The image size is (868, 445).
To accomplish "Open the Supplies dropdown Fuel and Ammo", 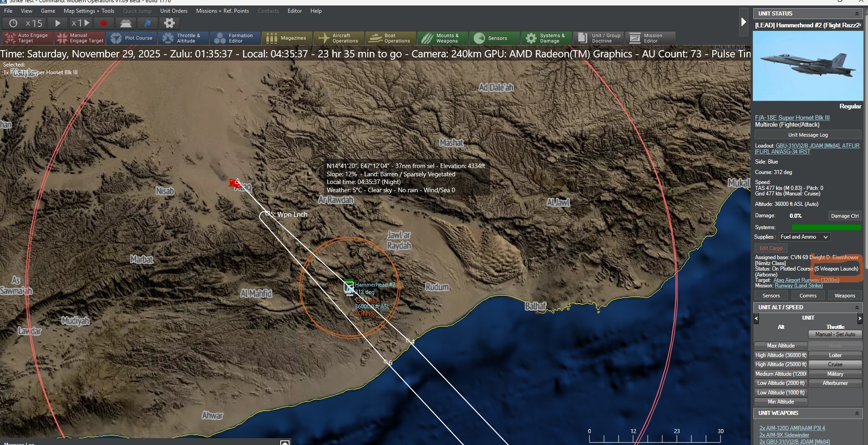I will (x=804, y=237).
